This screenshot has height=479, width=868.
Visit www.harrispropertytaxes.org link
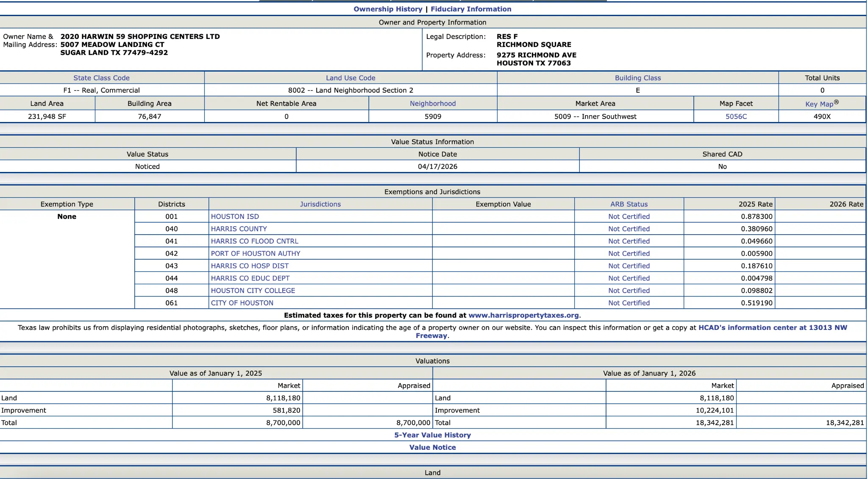coord(523,315)
